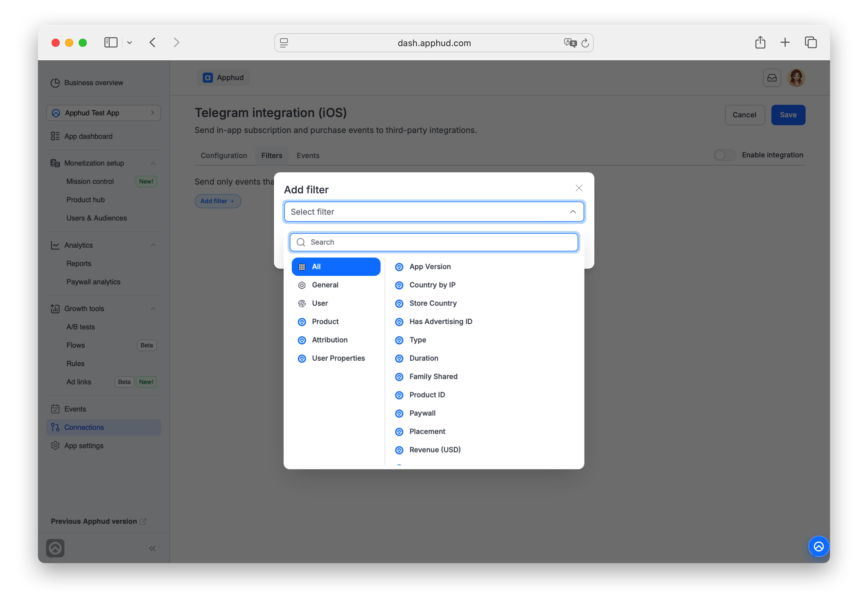Open the Select filter dropdown
868x614 pixels.
pos(434,212)
